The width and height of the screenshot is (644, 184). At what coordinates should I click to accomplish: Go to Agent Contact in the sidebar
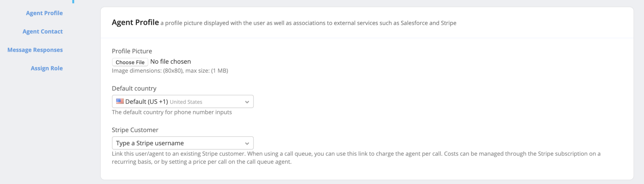coord(43,32)
